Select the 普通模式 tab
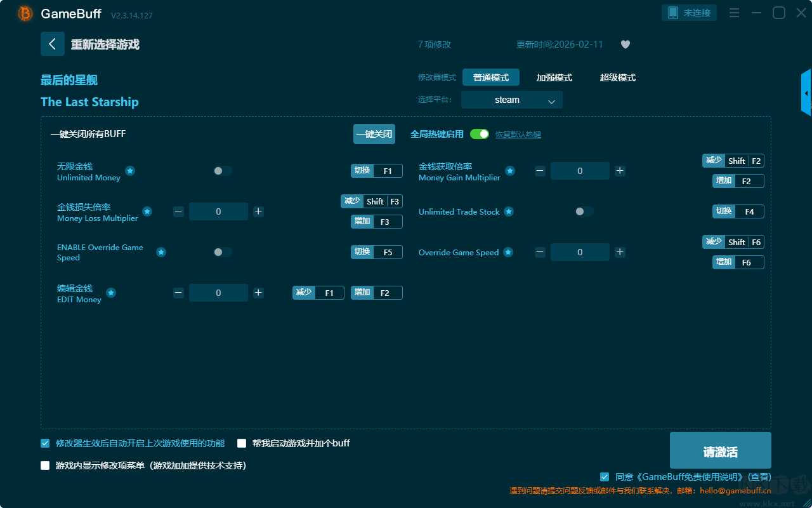This screenshot has height=508, width=812. (491, 77)
